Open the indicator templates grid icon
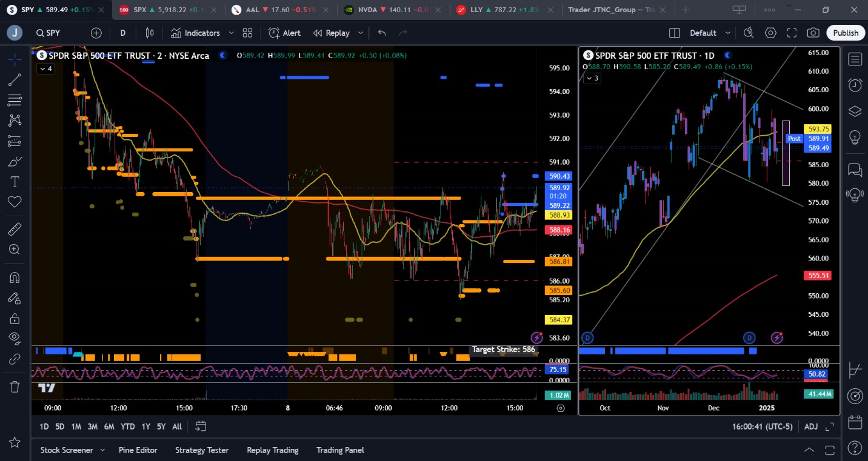 pyautogui.click(x=247, y=33)
